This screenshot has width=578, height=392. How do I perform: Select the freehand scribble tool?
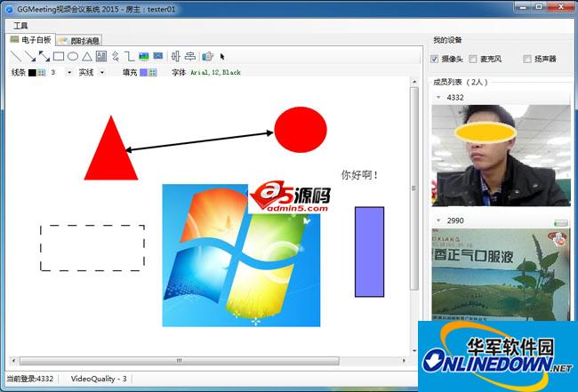pos(116,56)
